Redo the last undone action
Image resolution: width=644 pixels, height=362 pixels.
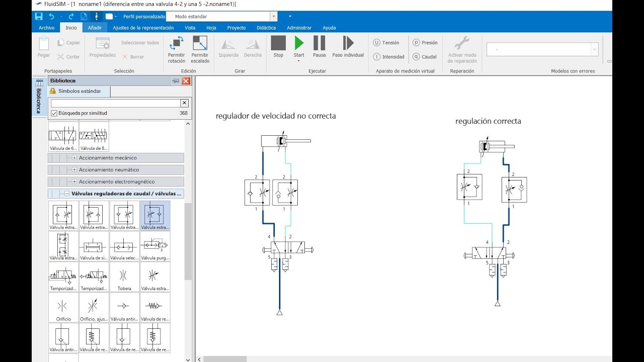(x=71, y=17)
